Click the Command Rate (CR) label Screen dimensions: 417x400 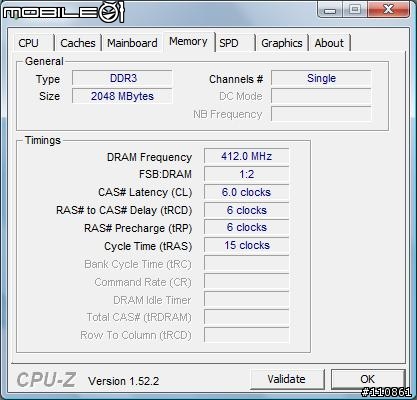(143, 282)
